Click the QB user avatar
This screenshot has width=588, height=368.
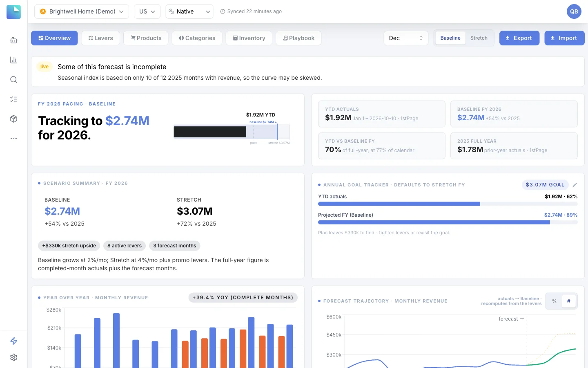pyautogui.click(x=574, y=11)
